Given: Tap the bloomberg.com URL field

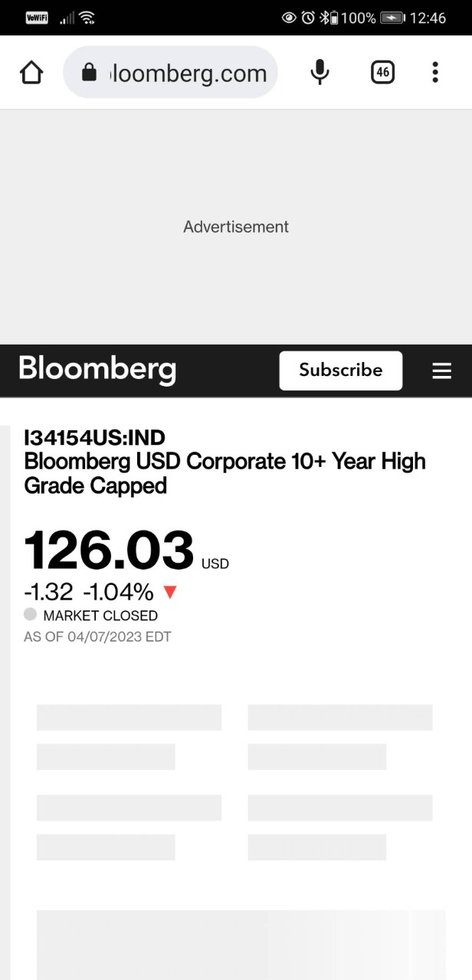Looking at the screenshot, I should coord(188,73).
